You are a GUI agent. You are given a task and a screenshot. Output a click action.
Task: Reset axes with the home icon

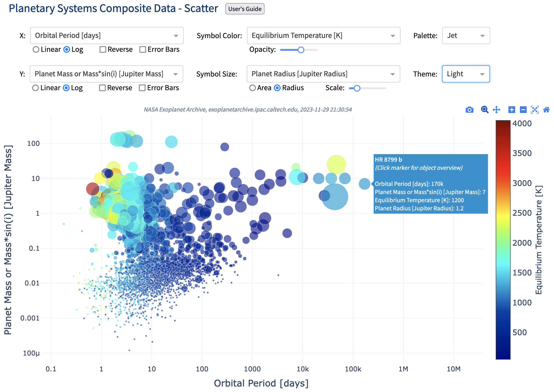[x=546, y=110]
